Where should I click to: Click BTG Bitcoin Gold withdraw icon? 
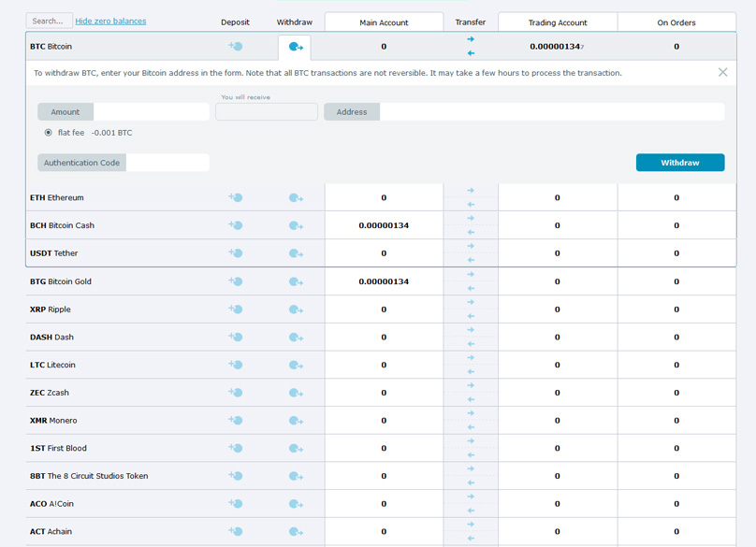click(x=296, y=281)
